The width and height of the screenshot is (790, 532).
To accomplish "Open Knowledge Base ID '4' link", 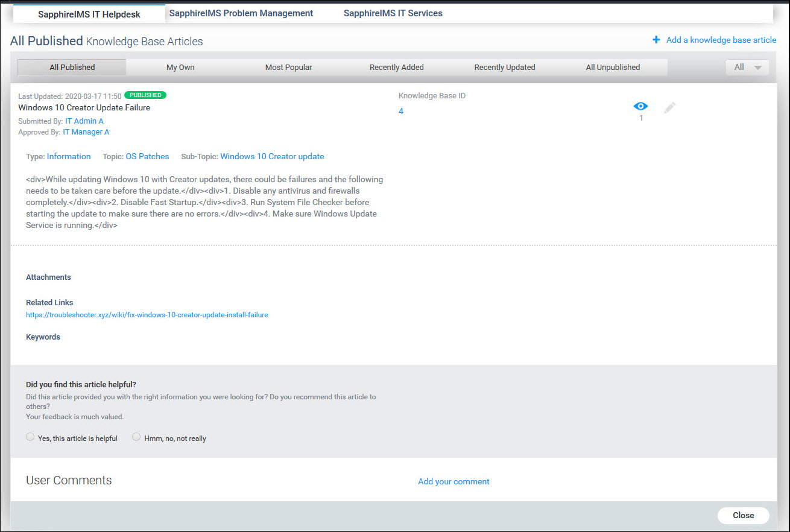I will (401, 111).
